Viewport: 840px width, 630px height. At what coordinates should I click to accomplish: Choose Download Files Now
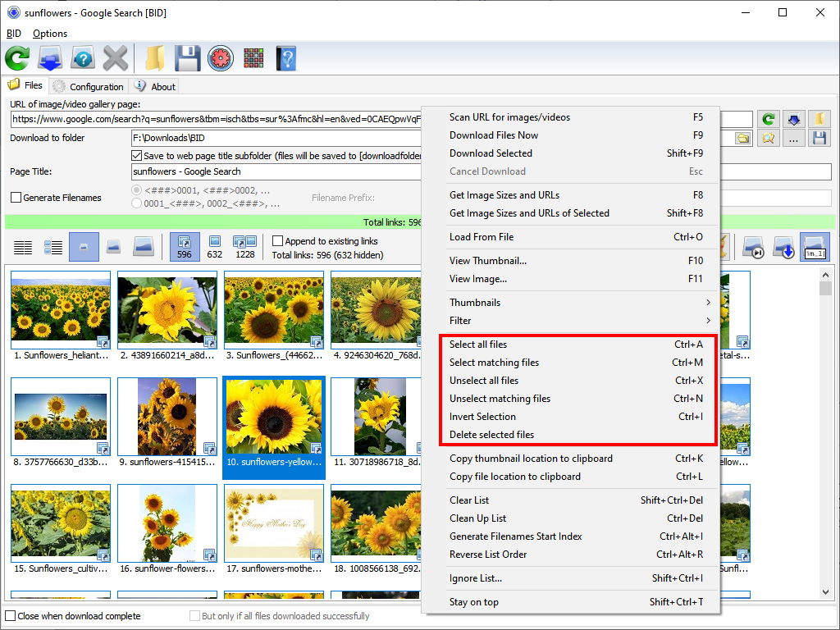click(576, 135)
